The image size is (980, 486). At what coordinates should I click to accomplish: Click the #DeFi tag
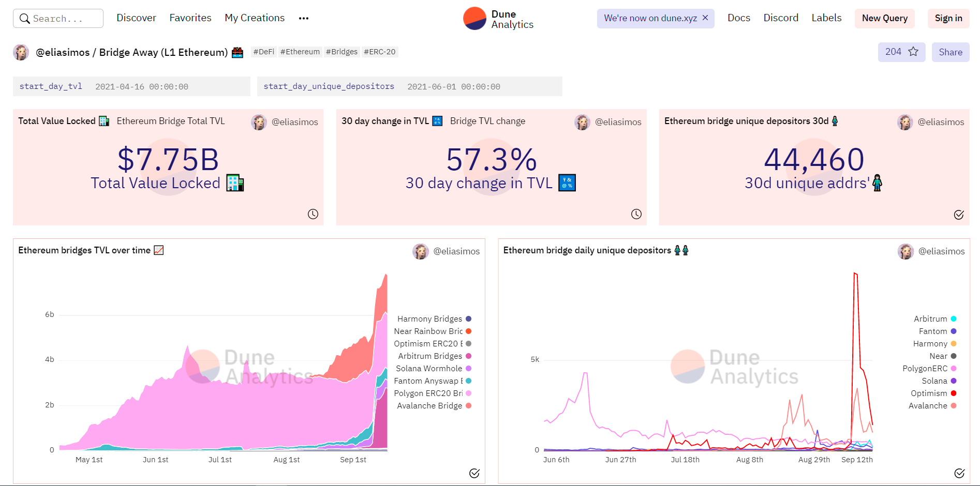[x=264, y=52]
